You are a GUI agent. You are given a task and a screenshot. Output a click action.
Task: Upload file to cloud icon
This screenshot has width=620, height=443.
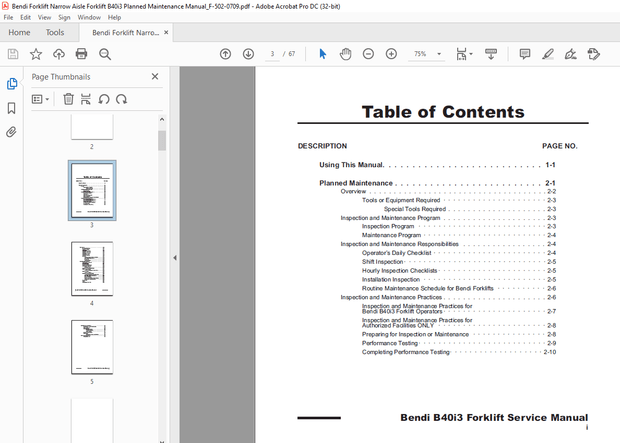59,54
